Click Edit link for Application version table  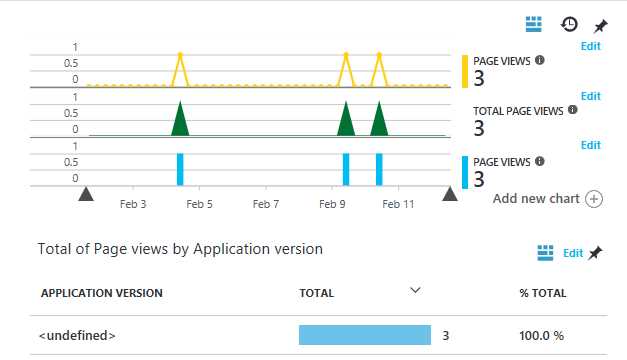click(573, 253)
